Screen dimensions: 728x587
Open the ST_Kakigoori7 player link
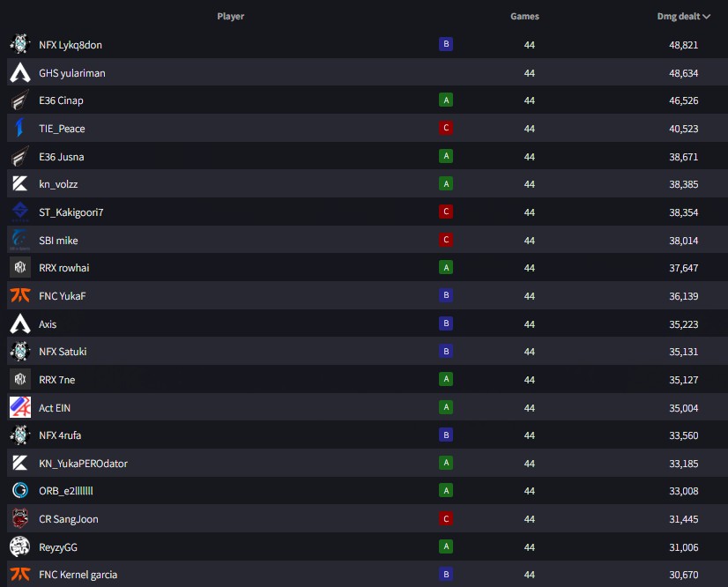point(71,212)
